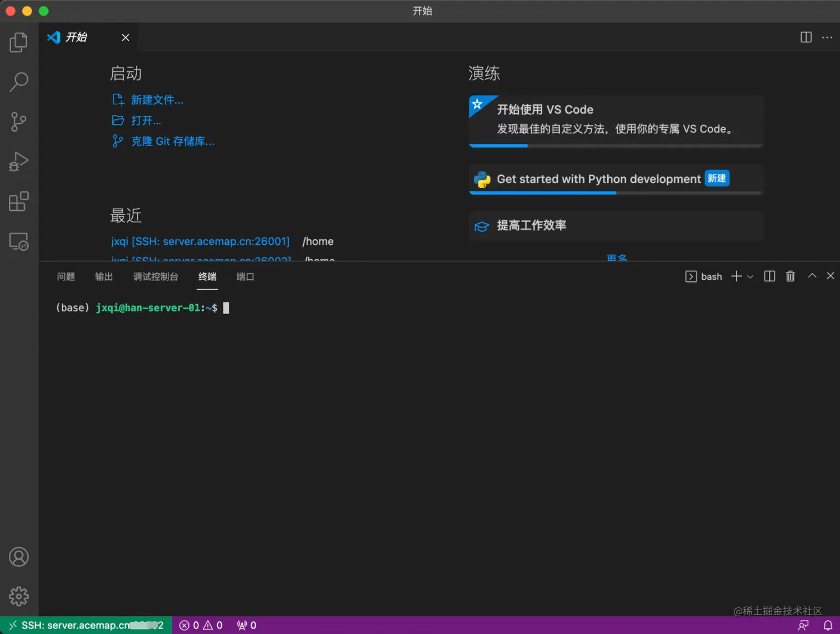840x634 pixels.
Task: Click the forwarded ports status item
Action: (x=247, y=625)
